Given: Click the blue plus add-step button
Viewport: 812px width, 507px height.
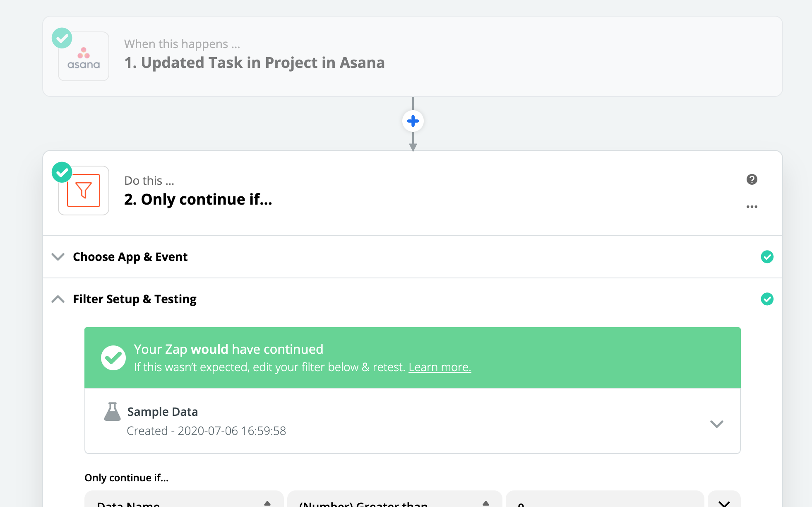Looking at the screenshot, I should (x=413, y=121).
